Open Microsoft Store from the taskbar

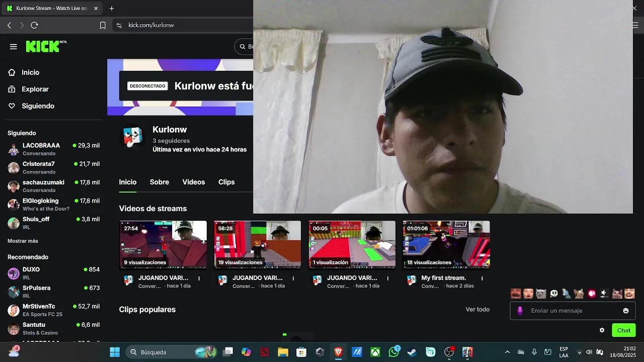301,352
